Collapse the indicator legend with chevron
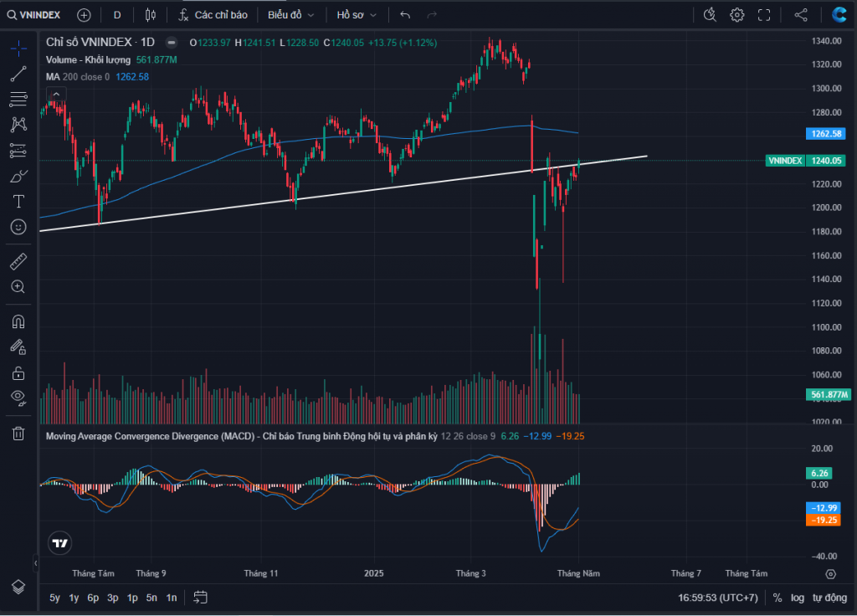Viewport: 857px width, 616px height. click(56, 94)
